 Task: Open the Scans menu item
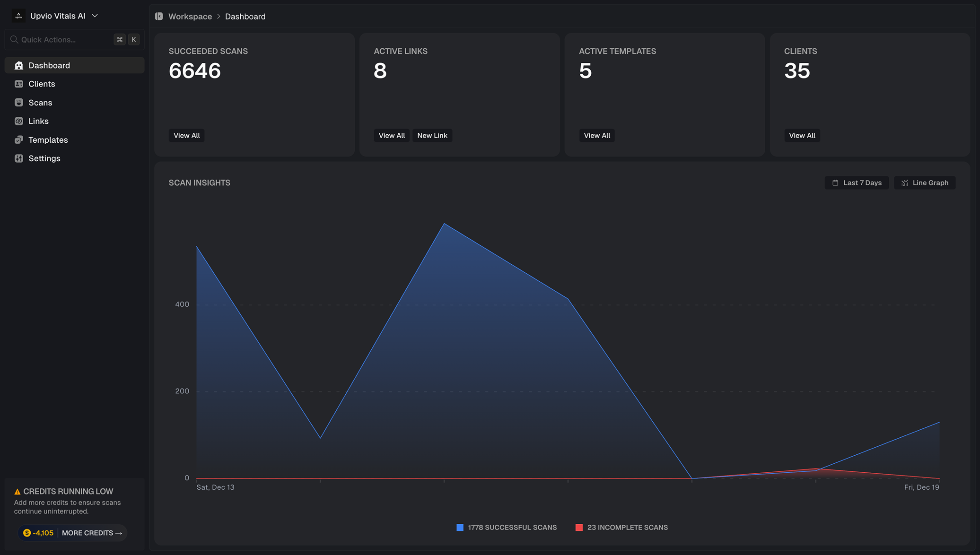coord(40,103)
